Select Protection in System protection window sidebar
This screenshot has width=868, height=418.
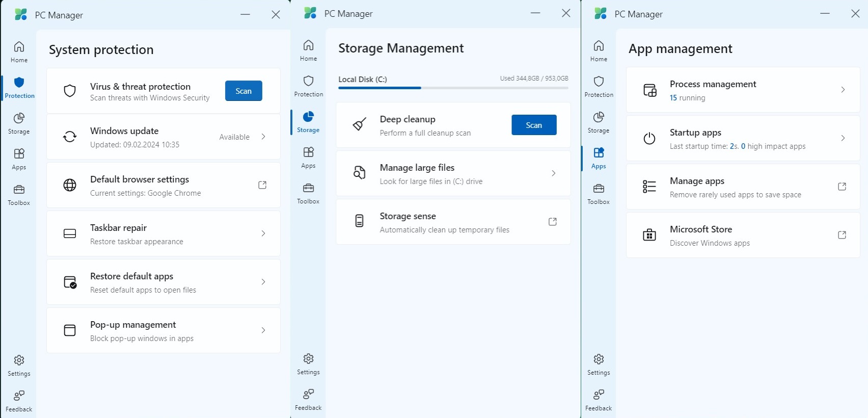[x=19, y=88]
